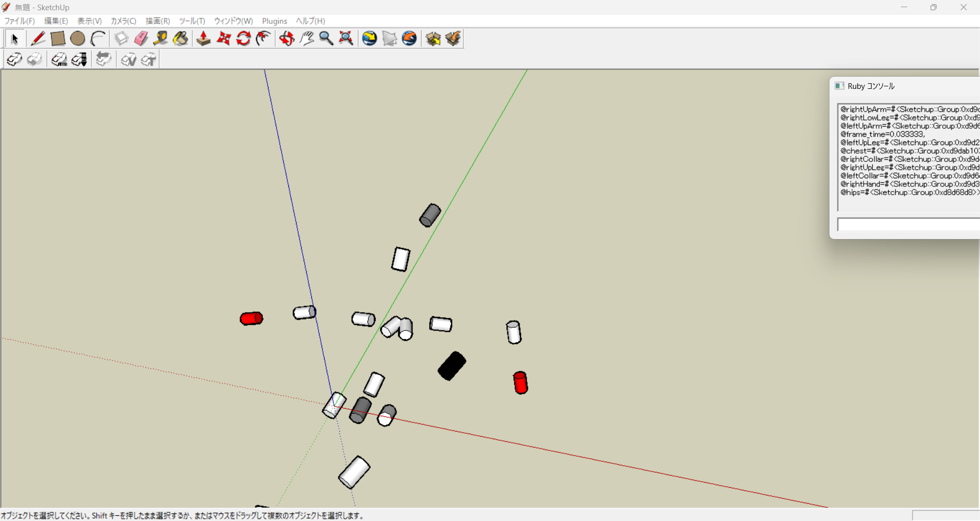980x521 pixels.
Task: Activate the Circle drawing tool
Action: tap(78, 39)
